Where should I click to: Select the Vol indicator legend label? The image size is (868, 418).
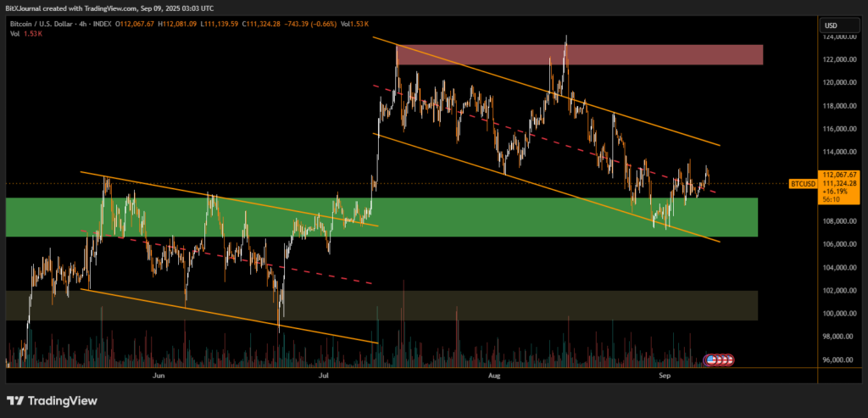tap(14, 34)
